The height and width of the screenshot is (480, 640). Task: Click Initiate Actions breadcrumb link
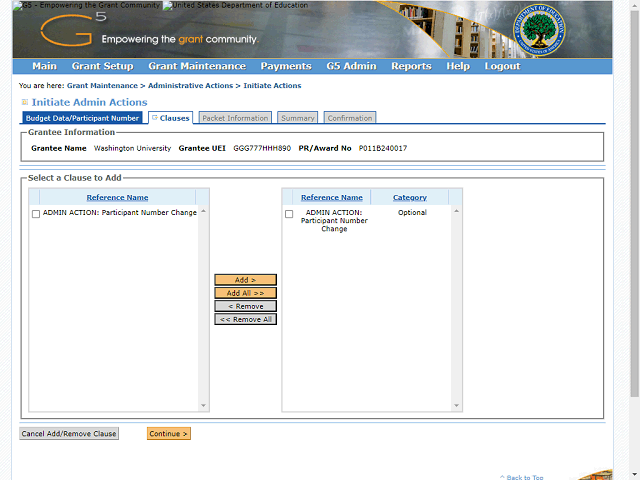coord(272,86)
